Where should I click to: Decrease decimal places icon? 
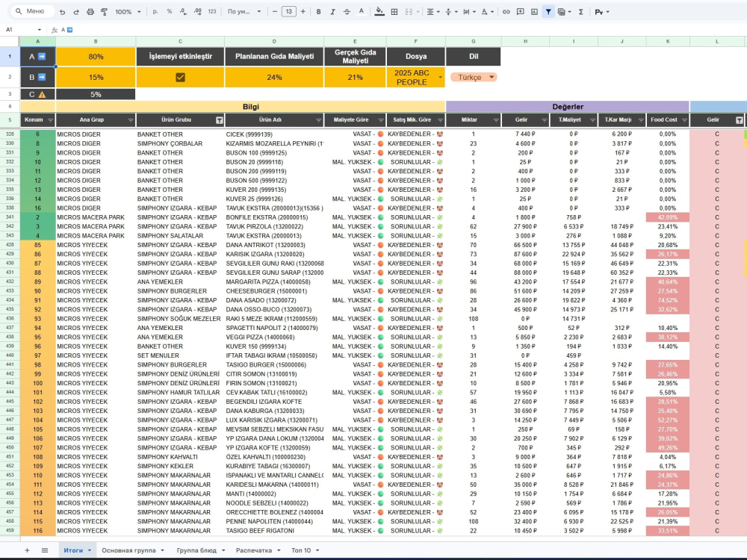[184, 12]
